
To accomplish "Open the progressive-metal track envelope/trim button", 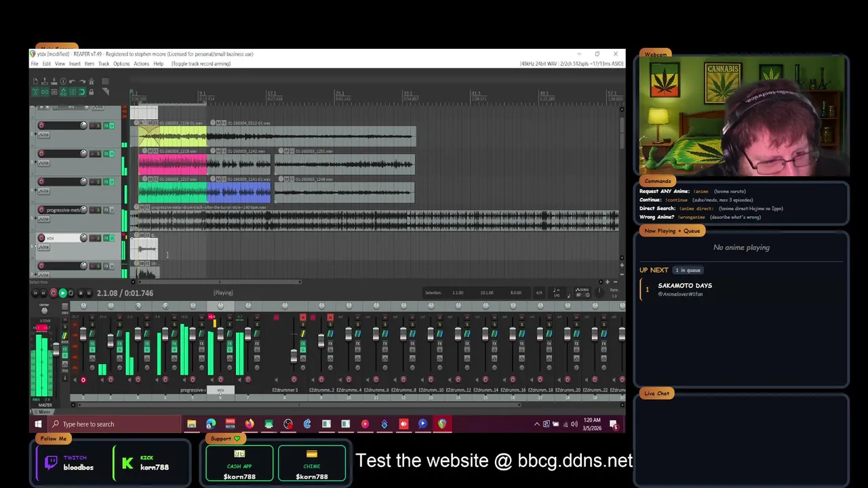I will (x=43, y=219).
